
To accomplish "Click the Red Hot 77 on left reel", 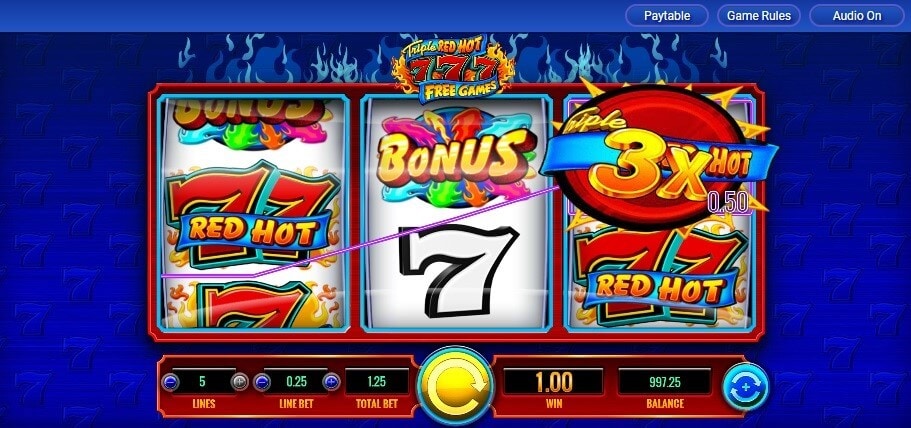I will [253, 216].
